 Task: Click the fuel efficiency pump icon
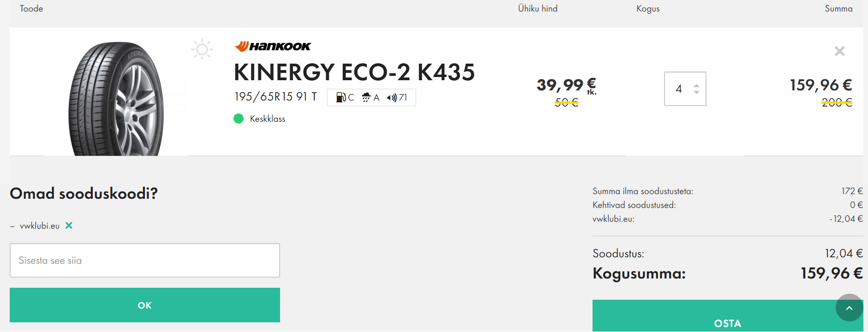pyautogui.click(x=341, y=97)
